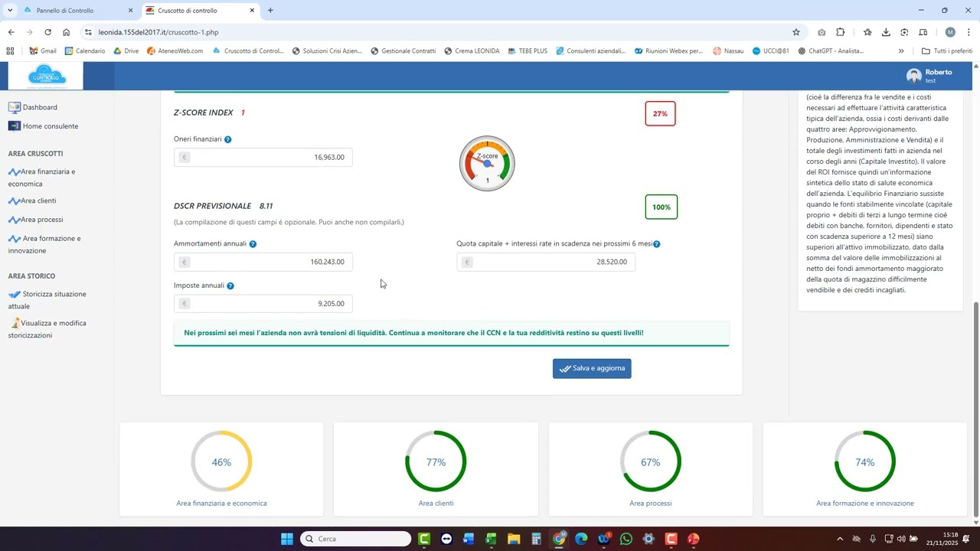Click the Oneri finanziari input field
The height and width of the screenshot is (551, 980).
tap(263, 158)
